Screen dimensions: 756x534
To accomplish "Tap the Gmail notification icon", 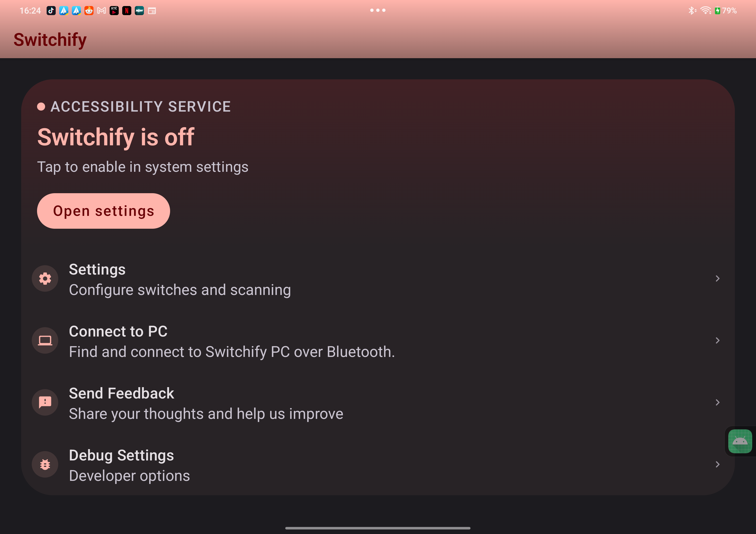I will pos(101,11).
